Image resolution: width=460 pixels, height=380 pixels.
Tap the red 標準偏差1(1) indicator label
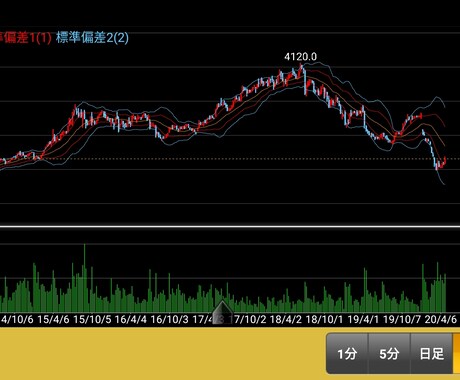click(x=25, y=37)
